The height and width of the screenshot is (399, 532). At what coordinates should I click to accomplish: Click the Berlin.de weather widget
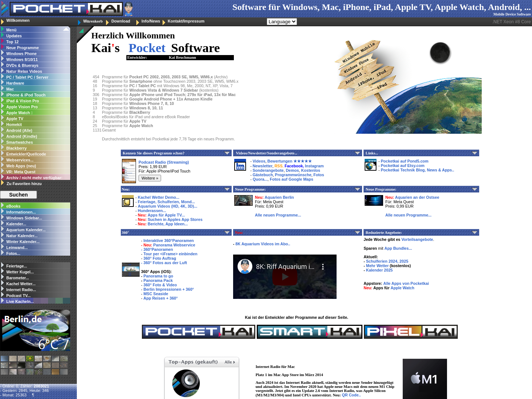click(x=35, y=330)
